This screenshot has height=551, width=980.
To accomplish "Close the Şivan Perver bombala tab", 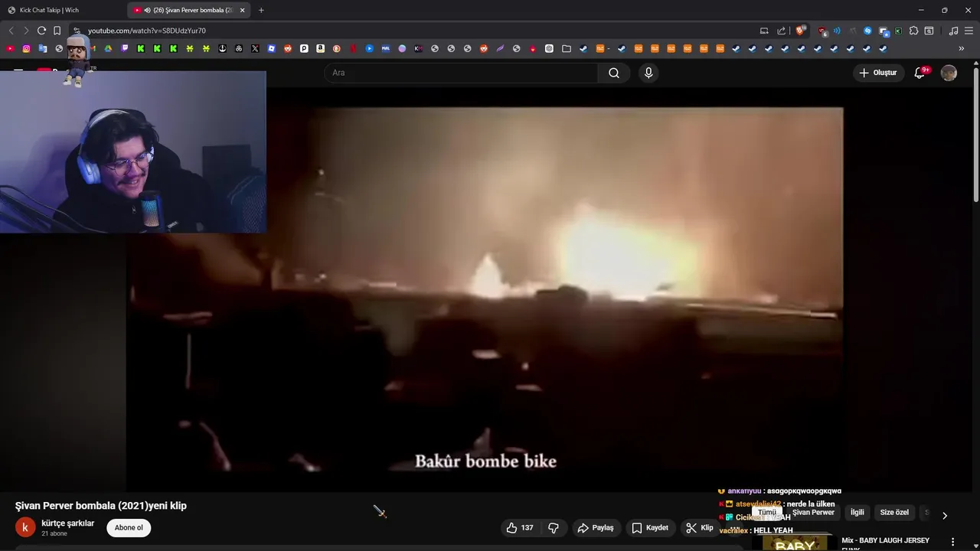I will pyautogui.click(x=243, y=10).
